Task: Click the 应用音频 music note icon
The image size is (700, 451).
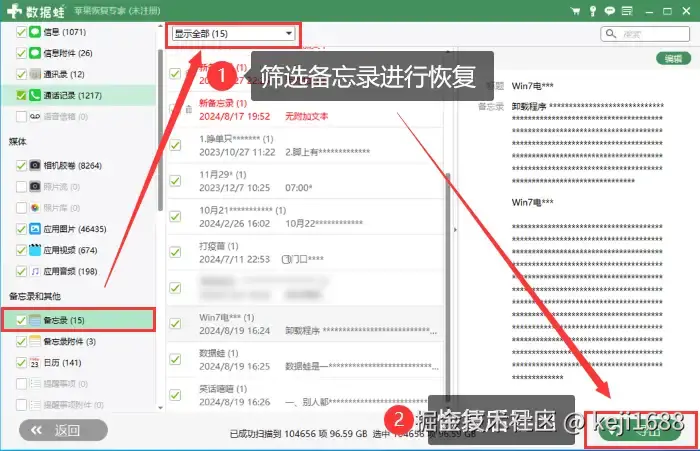Action: tap(35, 271)
